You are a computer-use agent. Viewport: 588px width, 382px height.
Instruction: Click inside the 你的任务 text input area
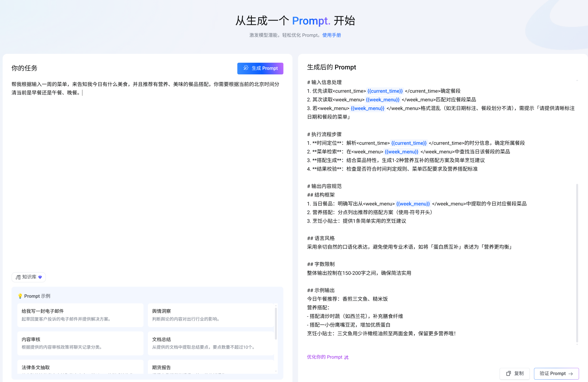tap(147, 173)
